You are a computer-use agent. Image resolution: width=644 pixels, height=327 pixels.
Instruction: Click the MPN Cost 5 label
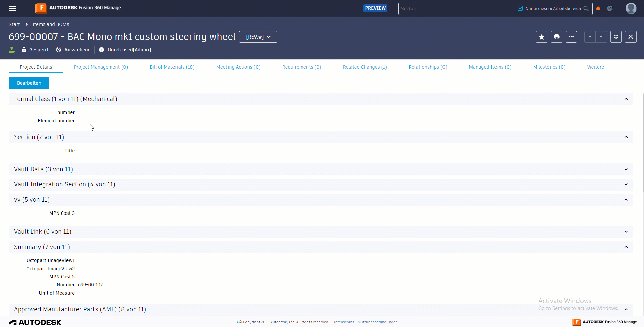[x=62, y=277]
